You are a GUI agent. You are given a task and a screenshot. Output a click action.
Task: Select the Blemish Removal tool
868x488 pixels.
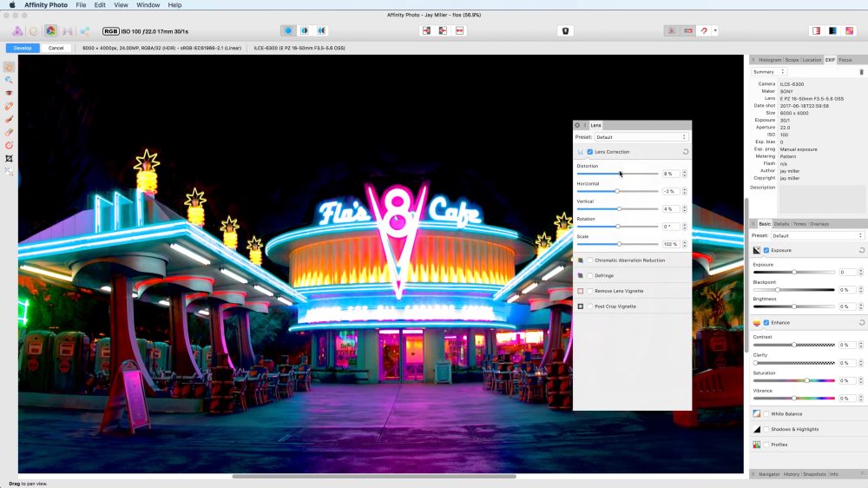[x=9, y=106]
